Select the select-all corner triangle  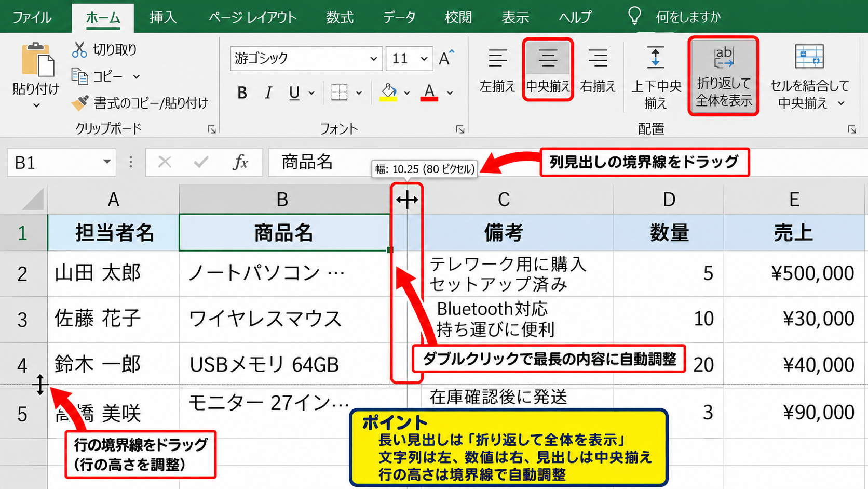(x=32, y=200)
